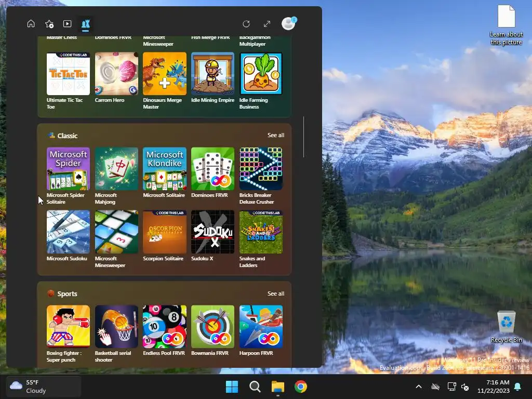This screenshot has width=532, height=399.
Task: Open the Windows Start menu
Action: [x=232, y=387]
